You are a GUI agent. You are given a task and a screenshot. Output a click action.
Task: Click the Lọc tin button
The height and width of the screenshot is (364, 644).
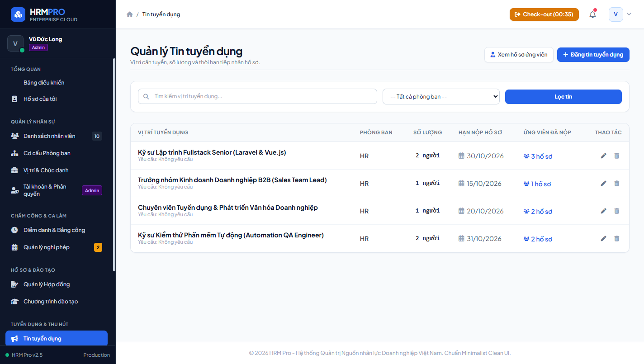tap(563, 97)
